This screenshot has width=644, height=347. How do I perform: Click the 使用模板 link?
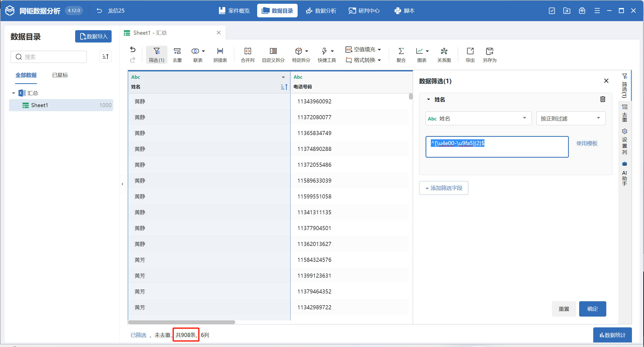[x=587, y=143]
